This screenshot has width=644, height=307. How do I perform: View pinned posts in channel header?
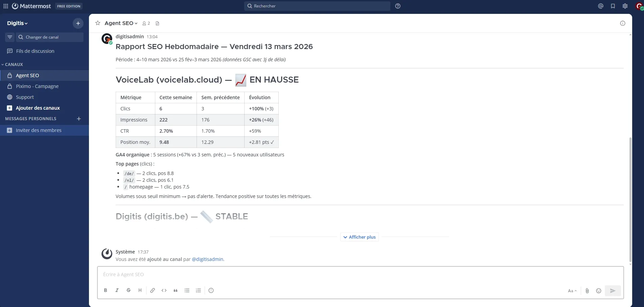coord(157,23)
